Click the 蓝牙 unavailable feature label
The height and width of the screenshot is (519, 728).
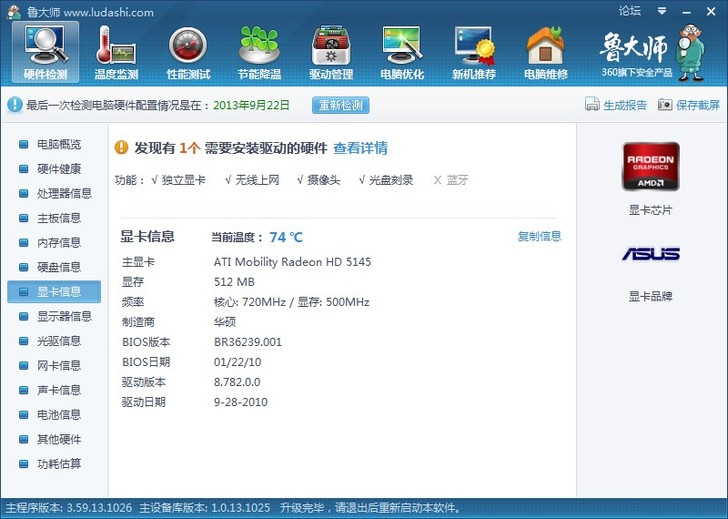coord(457,180)
